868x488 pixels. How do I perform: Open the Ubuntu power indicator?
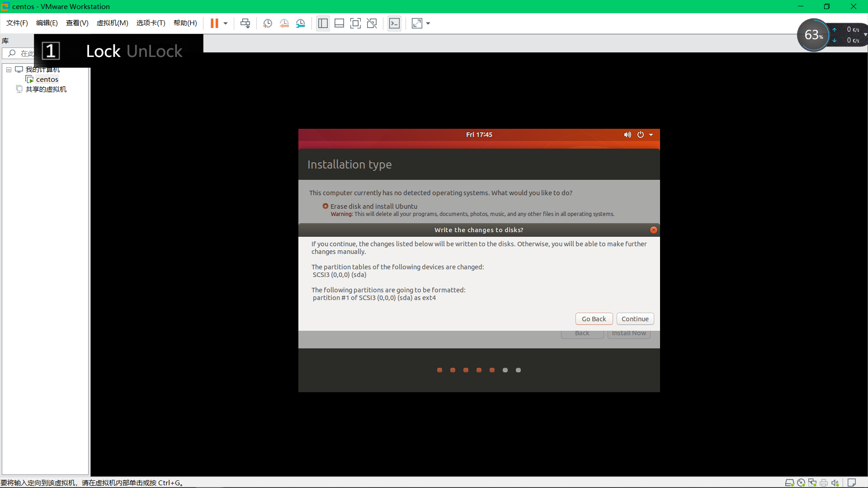[640, 135]
